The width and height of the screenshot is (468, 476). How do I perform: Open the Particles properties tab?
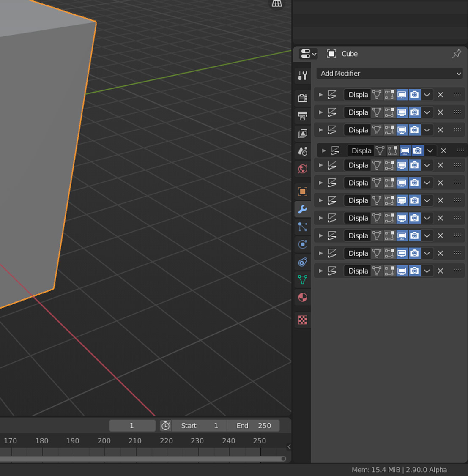[303, 227]
